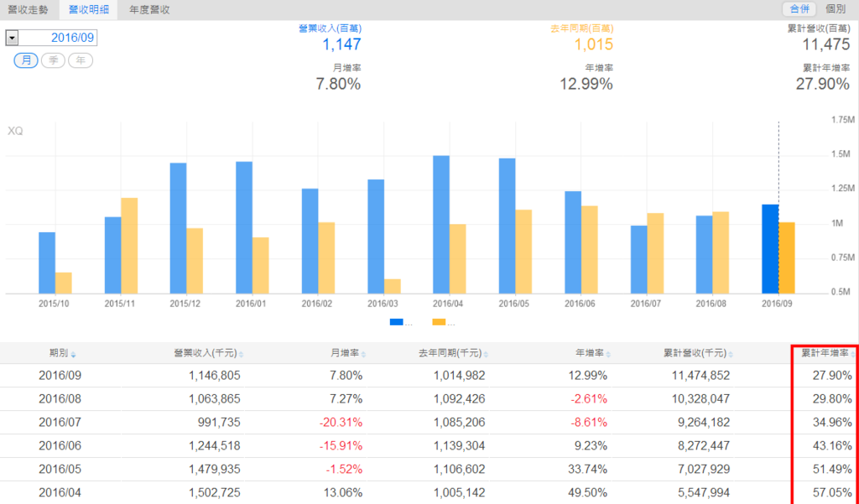This screenshot has width=859, height=504.
Task: Click the sort icon beside 去年同期(千元)
Action: tap(486, 355)
